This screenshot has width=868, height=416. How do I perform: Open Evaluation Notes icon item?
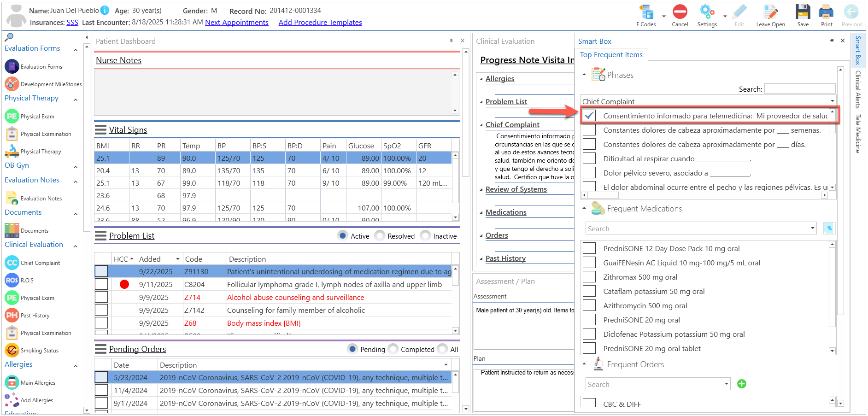pyautogui.click(x=12, y=198)
